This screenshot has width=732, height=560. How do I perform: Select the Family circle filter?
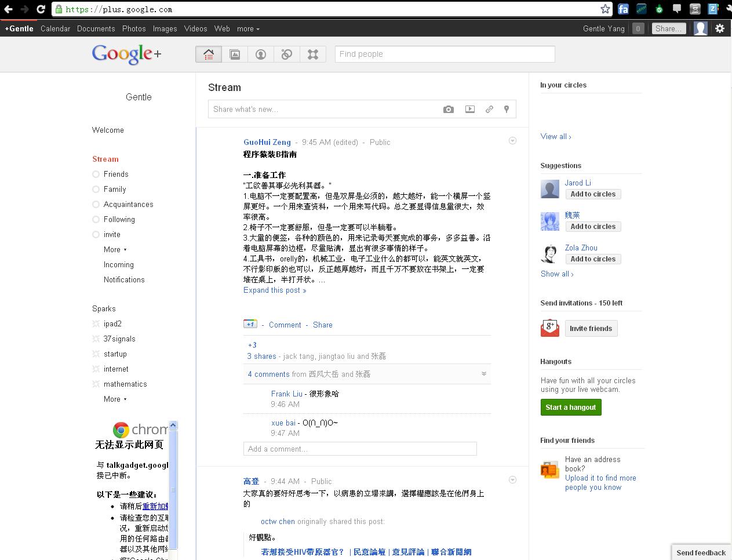tap(114, 189)
